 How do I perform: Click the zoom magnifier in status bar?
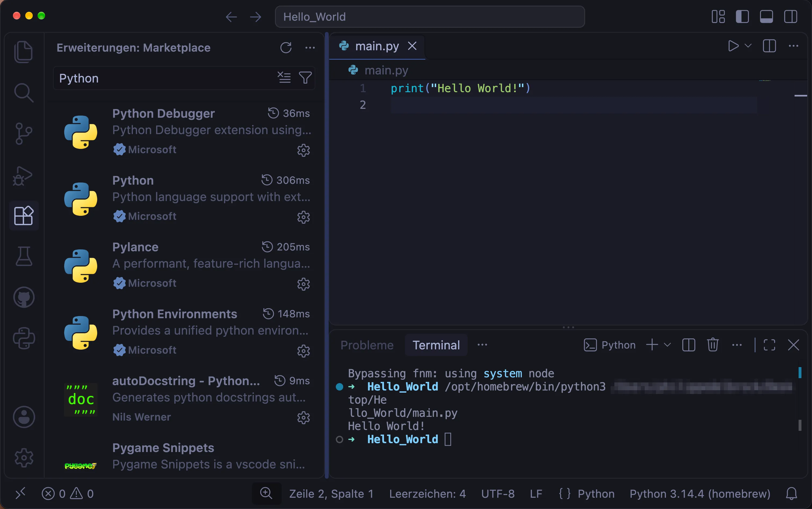pos(266,493)
